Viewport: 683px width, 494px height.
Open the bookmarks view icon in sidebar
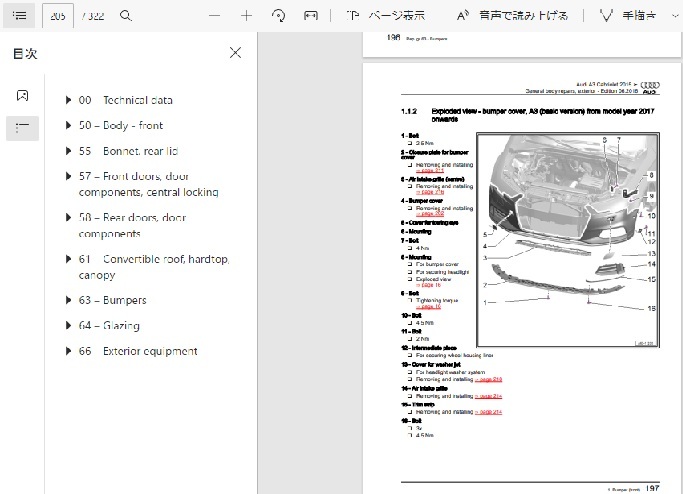[22, 95]
